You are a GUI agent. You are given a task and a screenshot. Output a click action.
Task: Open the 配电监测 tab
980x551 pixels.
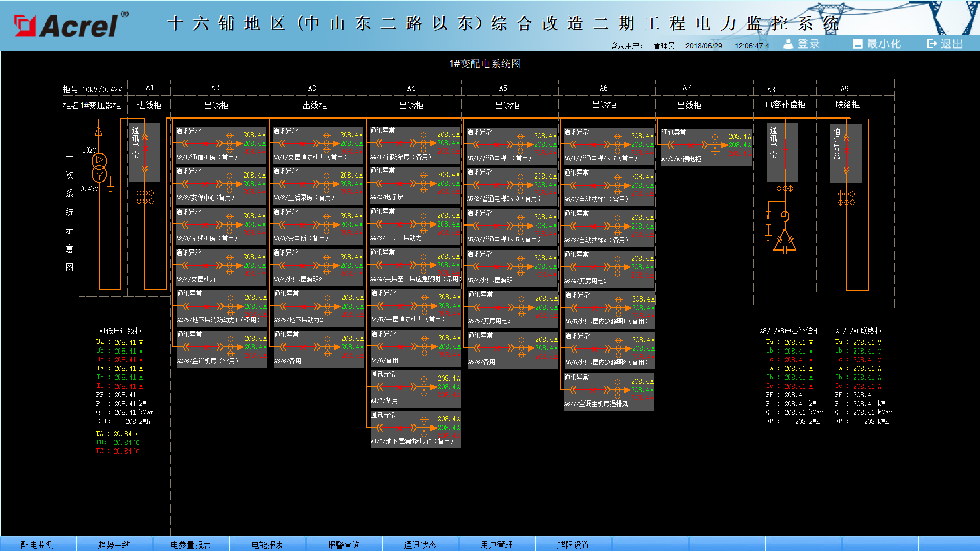pyautogui.click(x=37, y=544)
